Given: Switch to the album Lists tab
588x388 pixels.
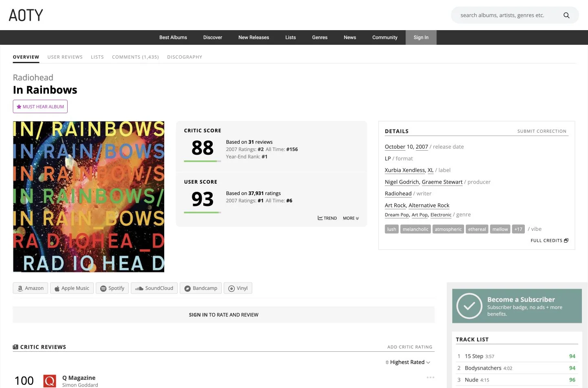Looking at the screenshot, I should (97, 57).
